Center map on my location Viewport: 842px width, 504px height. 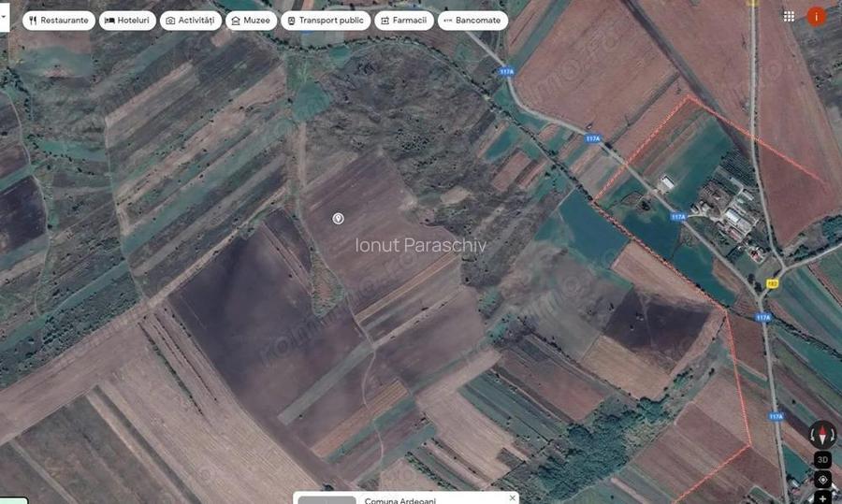click(x=822, y=480)
